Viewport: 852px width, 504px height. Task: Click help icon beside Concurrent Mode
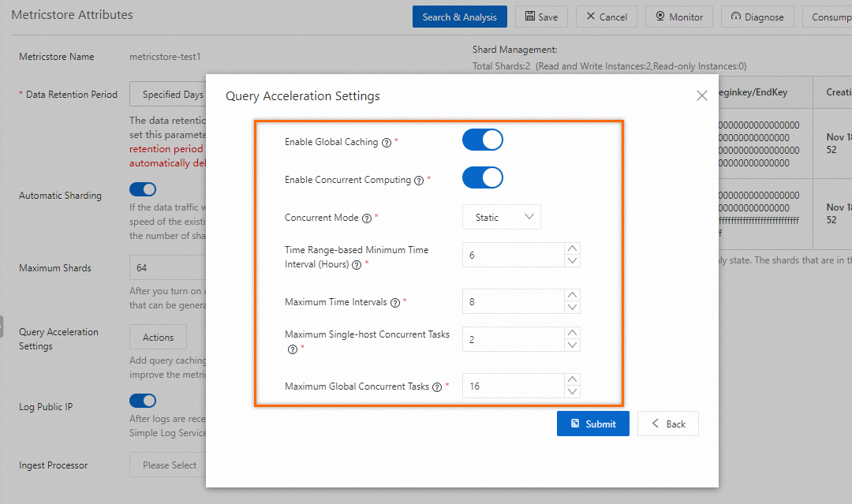(x=367, y=218)
